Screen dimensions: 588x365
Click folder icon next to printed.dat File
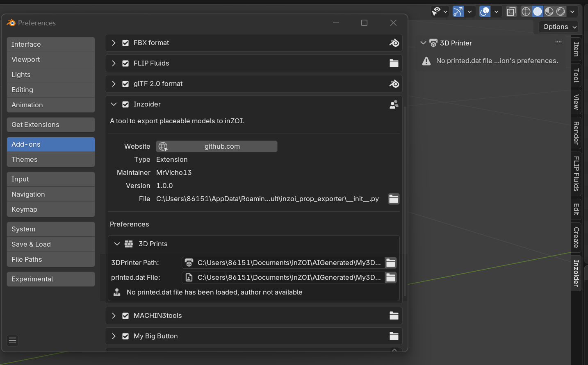tap(391, 278)
